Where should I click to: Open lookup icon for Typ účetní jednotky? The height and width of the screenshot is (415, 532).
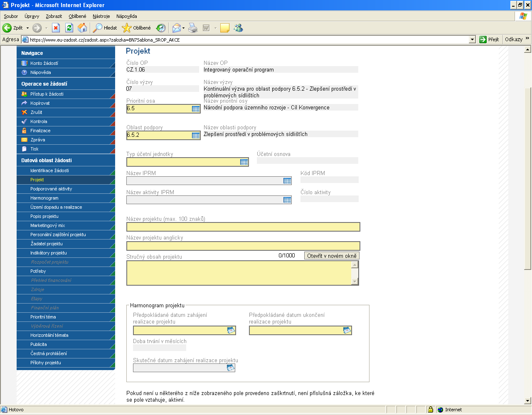(244, 162)
